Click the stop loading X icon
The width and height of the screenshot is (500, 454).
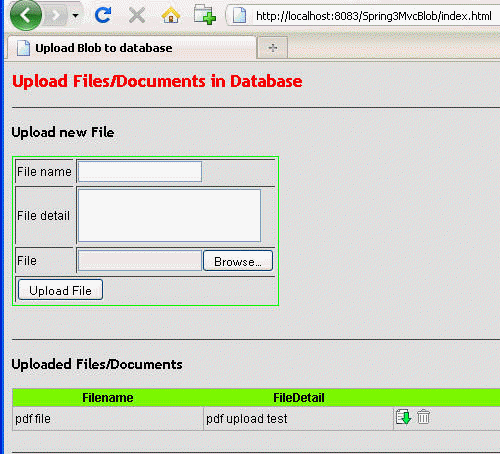(137, 15)
